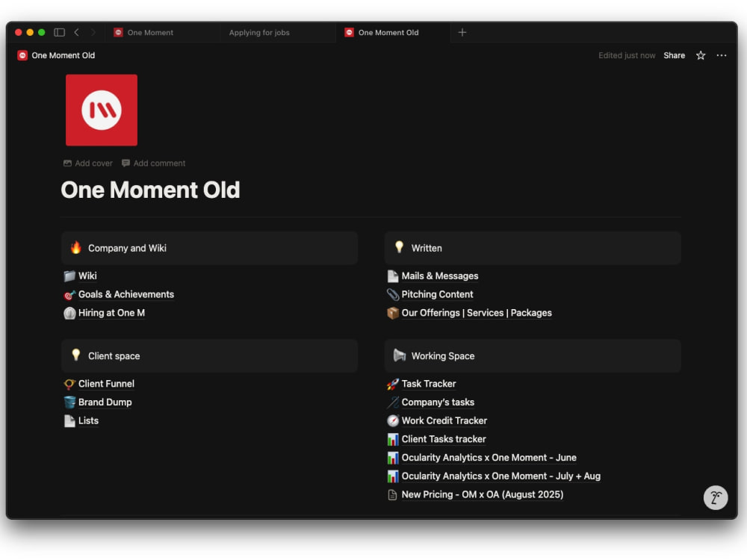Click the page icon beside Lists
The image size is (747, 560).
point(69,421)
